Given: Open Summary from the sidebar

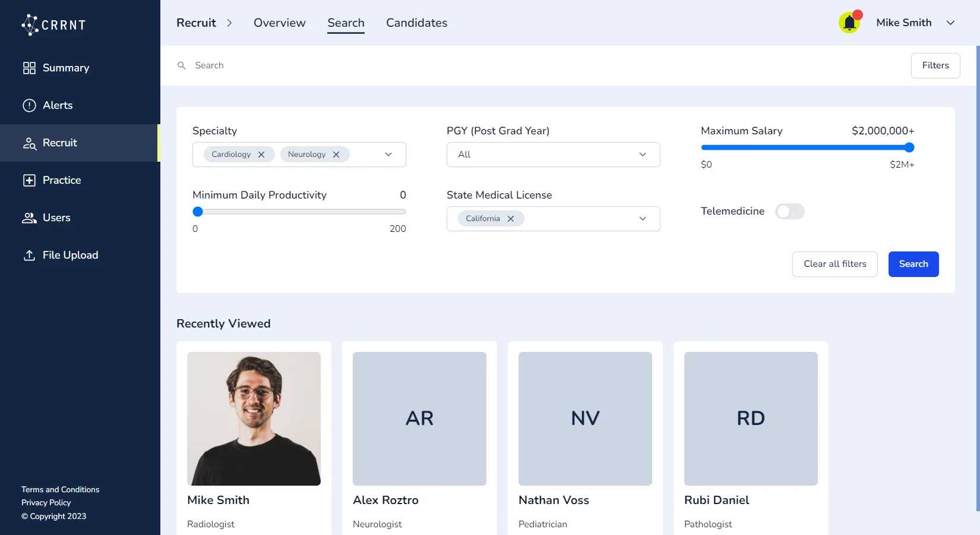Looking at the screenshot, I should point(65,68).
